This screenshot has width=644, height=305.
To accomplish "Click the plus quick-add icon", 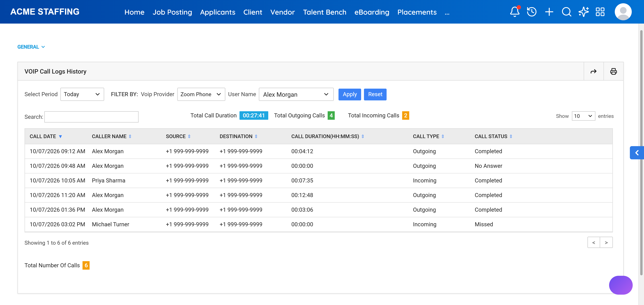I will click(549, 12).
